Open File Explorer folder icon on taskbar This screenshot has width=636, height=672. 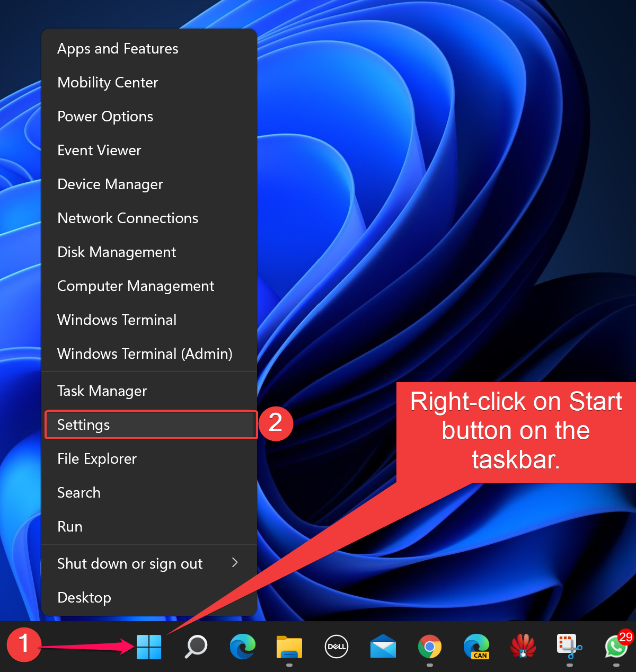289,648
